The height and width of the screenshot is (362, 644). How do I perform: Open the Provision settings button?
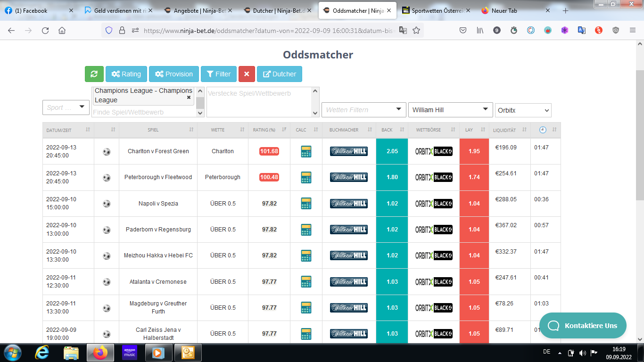(x=174, y=74)
